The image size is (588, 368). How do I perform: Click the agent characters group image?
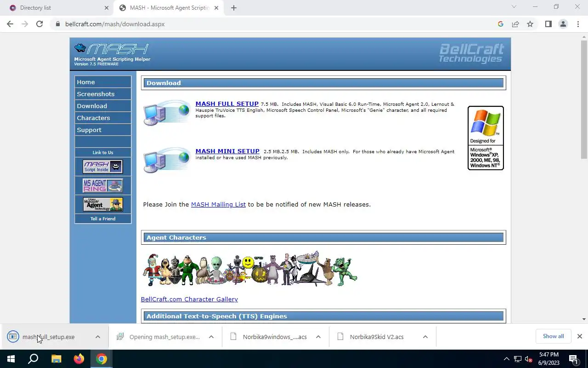click(250, 269)
